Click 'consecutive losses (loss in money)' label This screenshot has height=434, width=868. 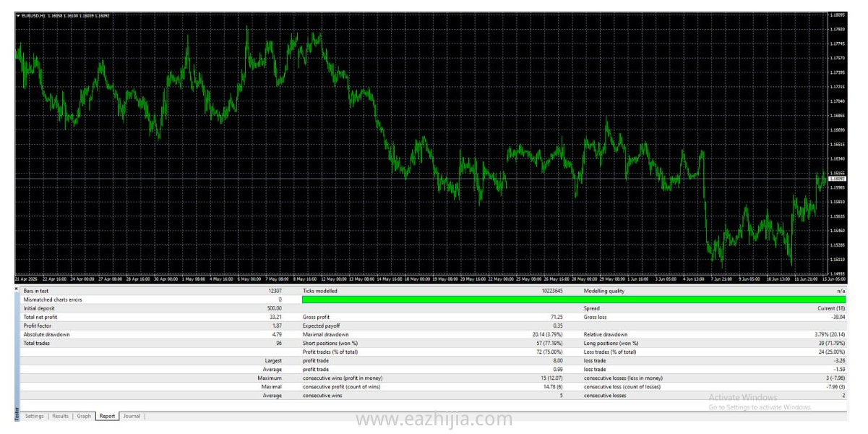[624, 378]
